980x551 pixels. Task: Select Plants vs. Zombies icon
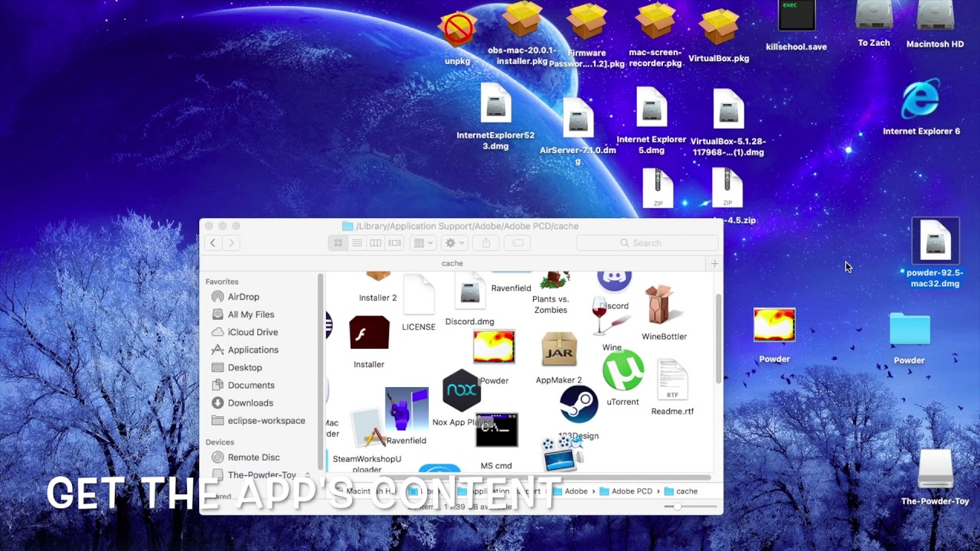[554, 280]
